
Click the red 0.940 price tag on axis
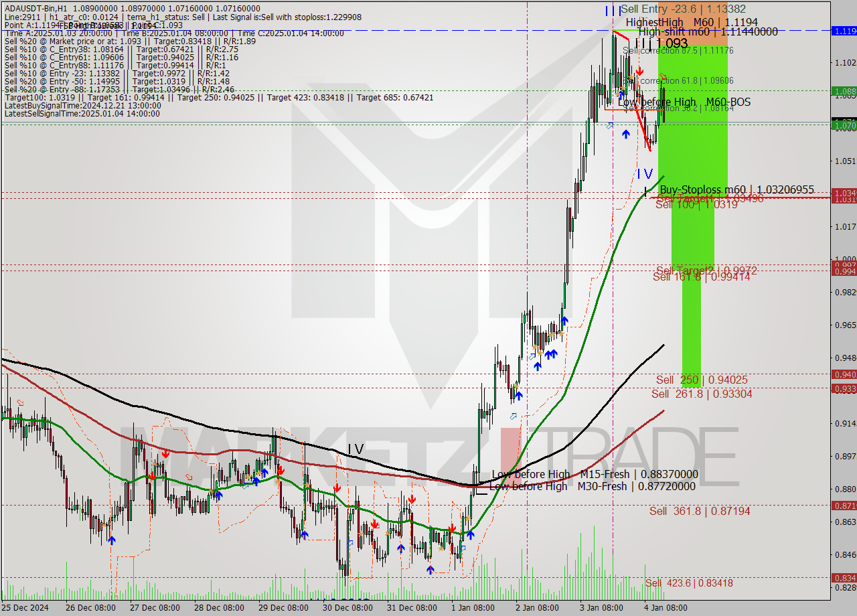click(x=844, y=374)
